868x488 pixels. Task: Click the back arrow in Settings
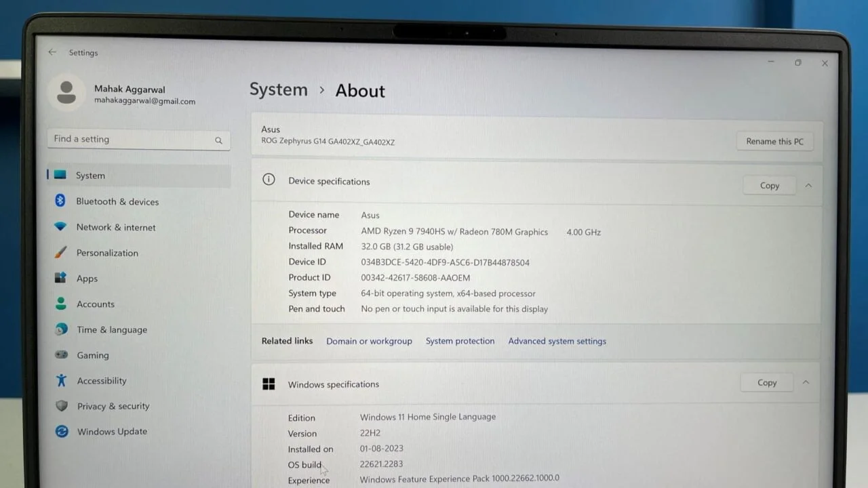tap(52, 52)
